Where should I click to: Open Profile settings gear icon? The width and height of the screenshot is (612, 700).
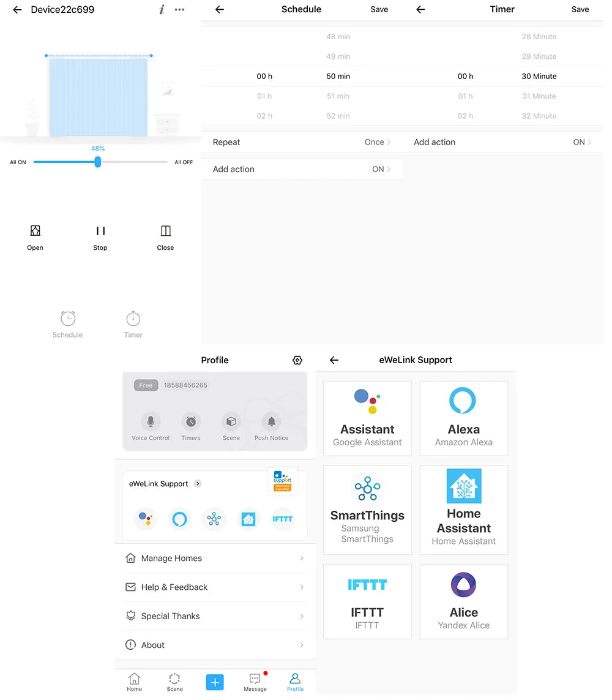click(x=297, y=360)
